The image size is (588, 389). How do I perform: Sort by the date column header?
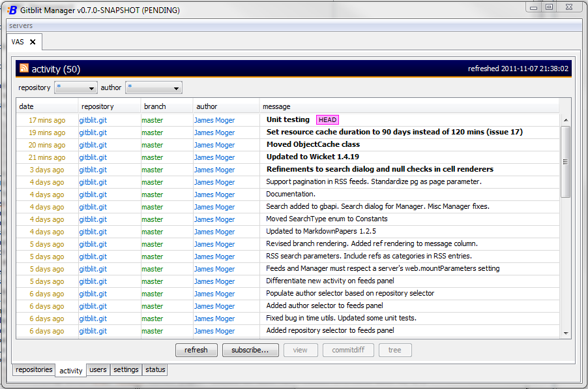click(x=47, y=106)
